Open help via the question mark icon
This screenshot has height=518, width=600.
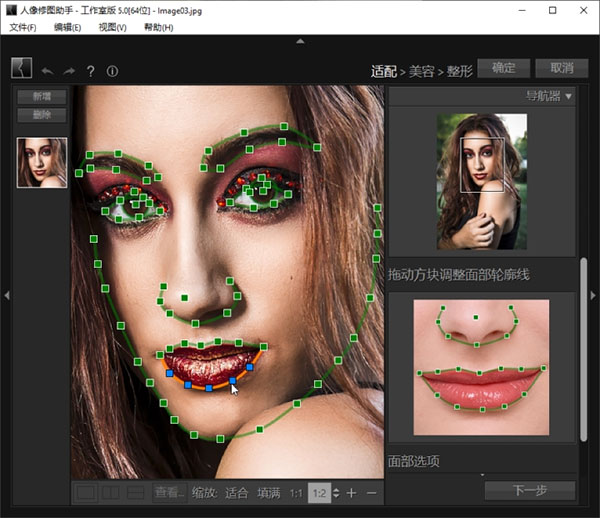pos(90,71)
